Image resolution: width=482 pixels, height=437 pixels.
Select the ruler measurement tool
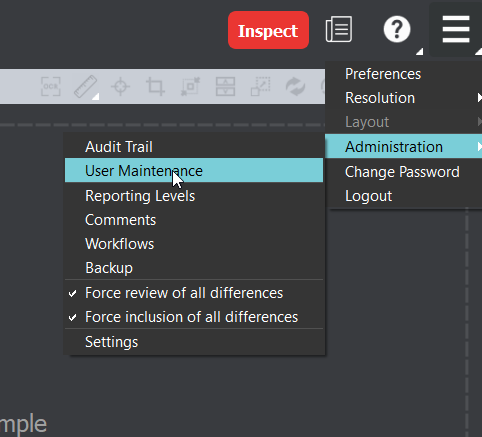coord(86,87)
